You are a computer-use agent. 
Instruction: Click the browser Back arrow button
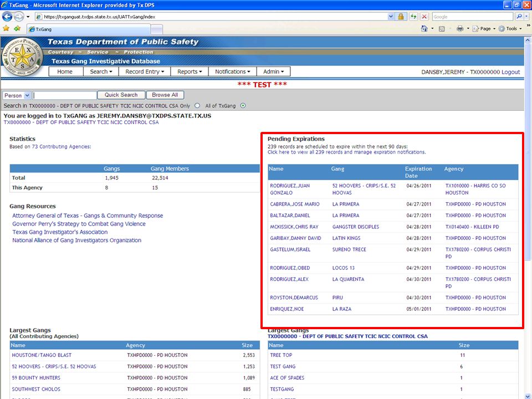(x=7, y=17)
